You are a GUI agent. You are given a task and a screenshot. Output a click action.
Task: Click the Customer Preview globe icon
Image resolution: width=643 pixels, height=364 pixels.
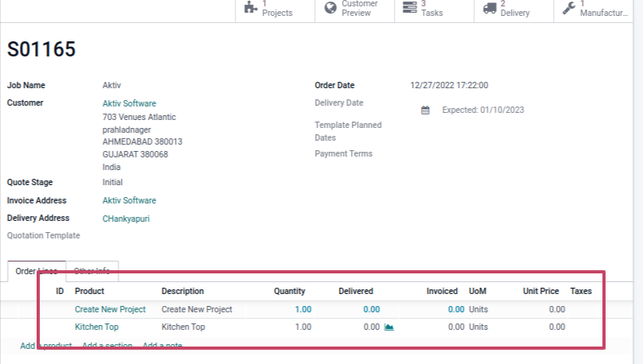click(330, 7)
